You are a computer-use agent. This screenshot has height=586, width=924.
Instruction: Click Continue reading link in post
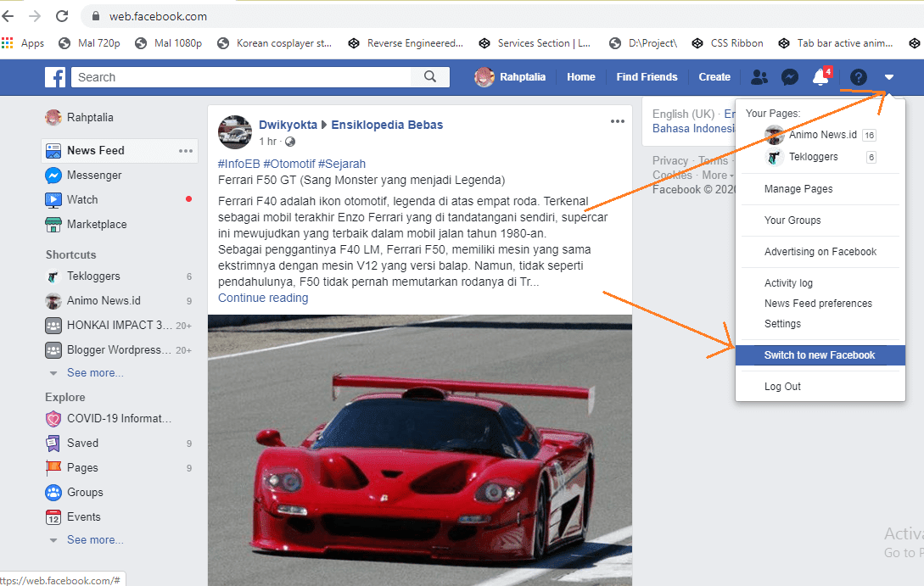point(263,298)
